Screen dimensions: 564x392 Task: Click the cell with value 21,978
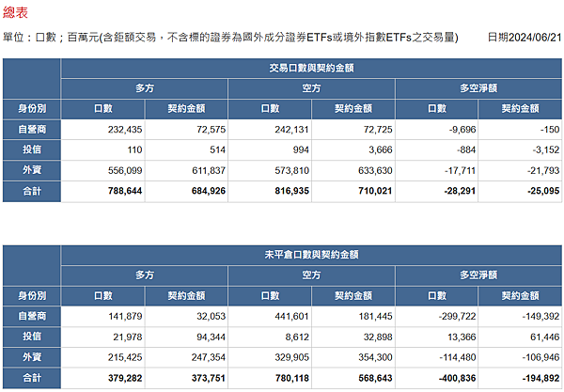click(x=102, y=337)
